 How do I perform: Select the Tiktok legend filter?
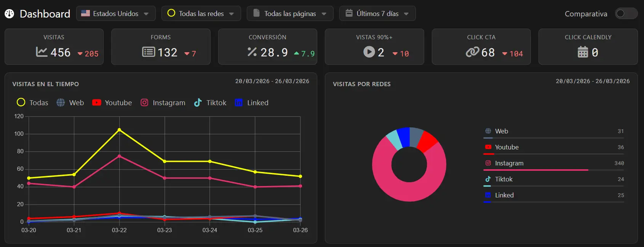[x=210, y=103]
